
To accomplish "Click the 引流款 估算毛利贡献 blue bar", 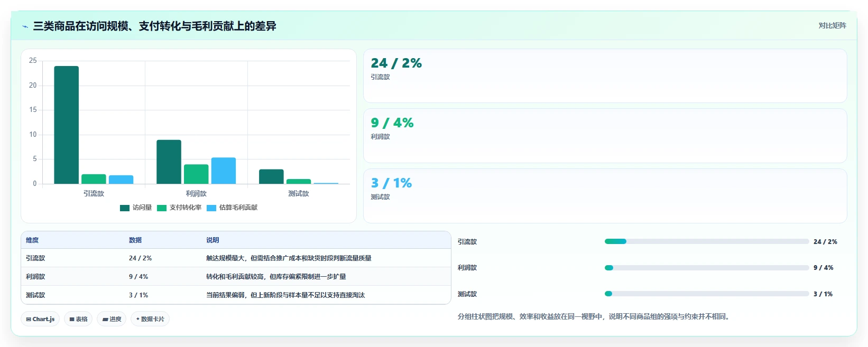I will 121,180.
